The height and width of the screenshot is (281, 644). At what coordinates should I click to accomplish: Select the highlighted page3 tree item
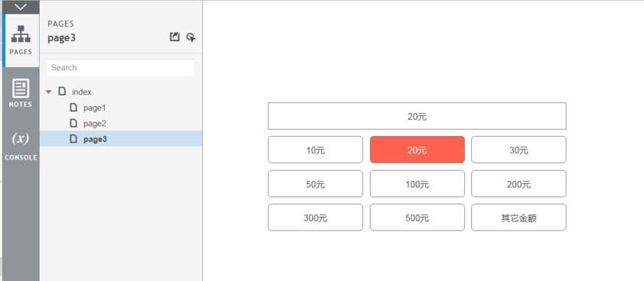[x=121, y=139]
